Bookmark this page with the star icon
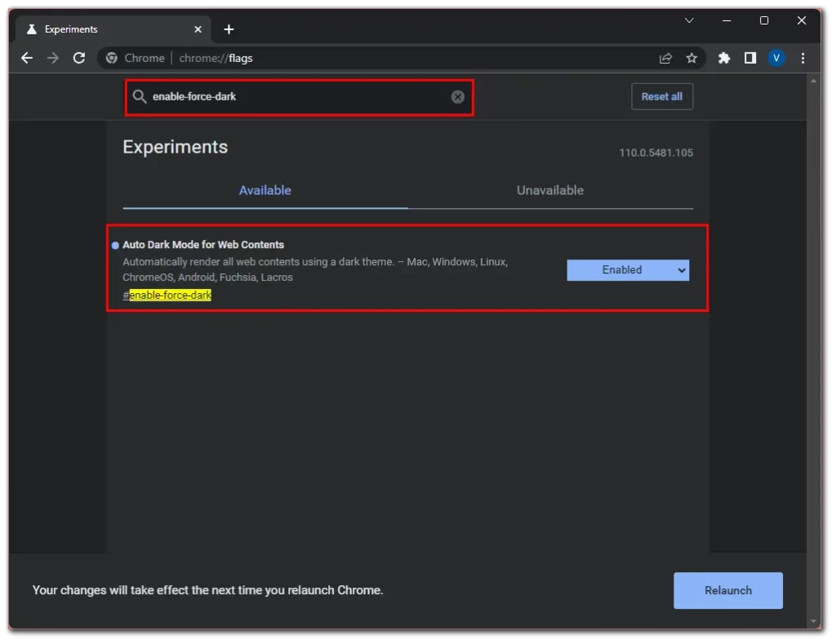This screenshot has width=836, height=644. point(691,58)
